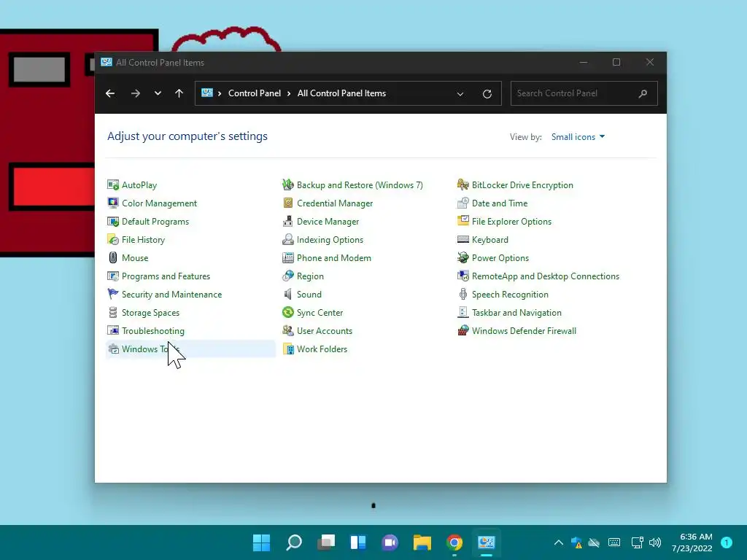Launch Google Chrome from taskbar
Screen dimensions: 747x560
click(x=454, y=542)
